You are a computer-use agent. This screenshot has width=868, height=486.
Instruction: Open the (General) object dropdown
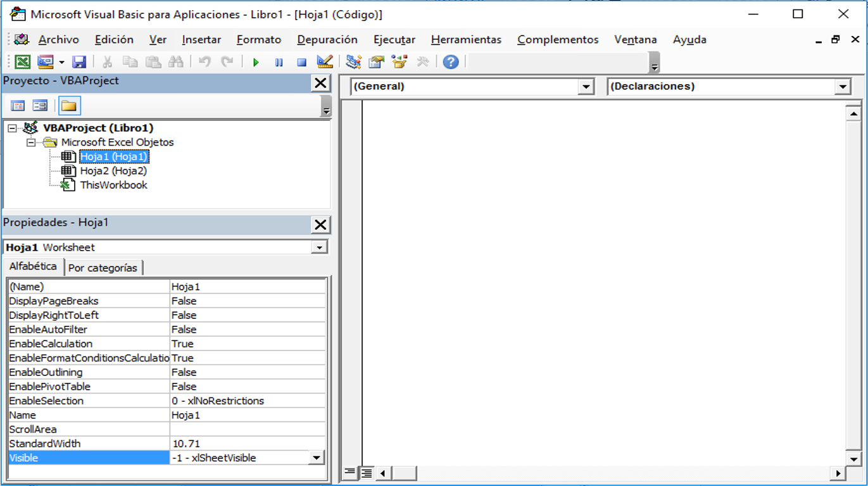[x=586, y=87]
